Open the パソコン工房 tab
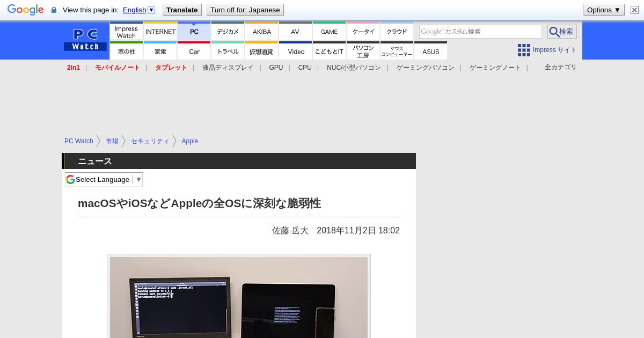644x338 pixels. [x=363, y=51]
